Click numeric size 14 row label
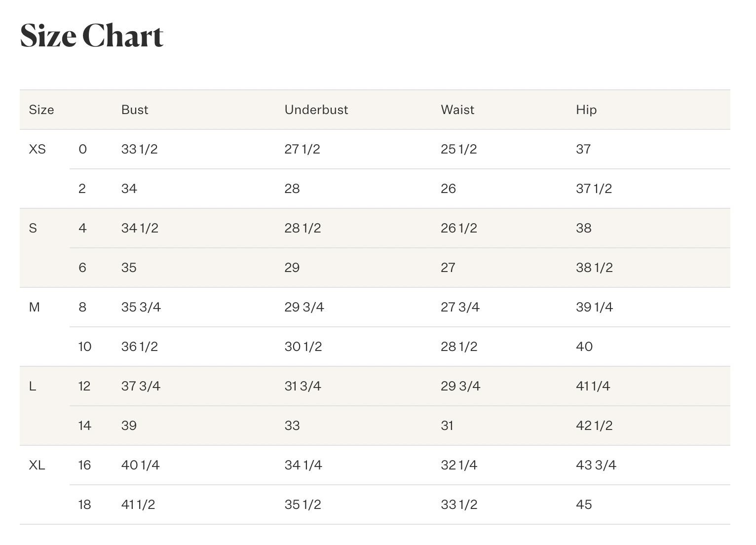The image size is (756, 545). [85, 426]
